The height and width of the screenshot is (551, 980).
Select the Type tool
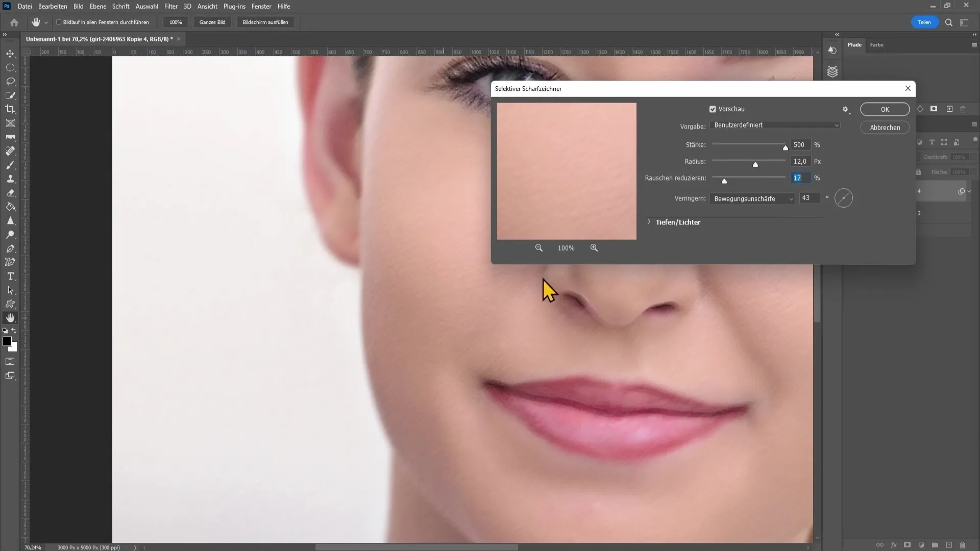point(10,276)
